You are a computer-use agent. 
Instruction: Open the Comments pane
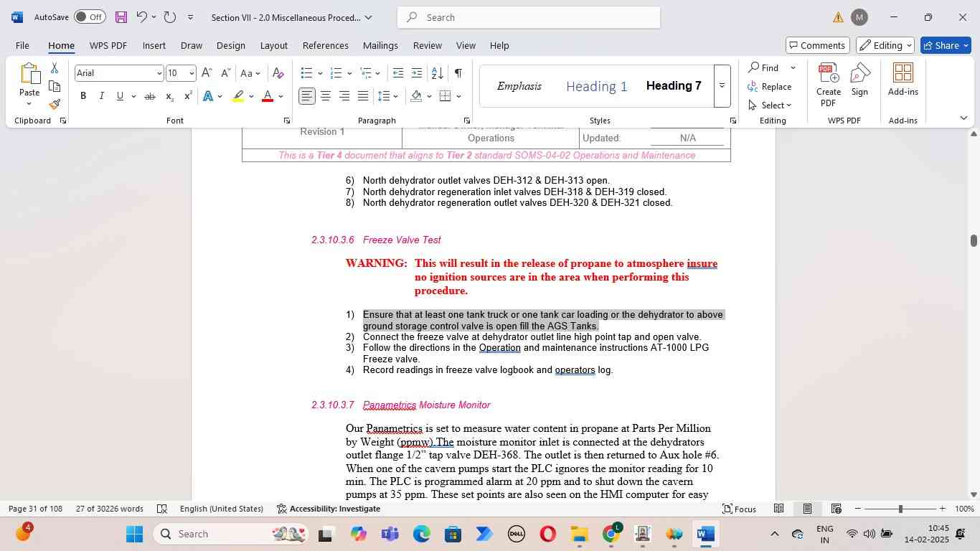(x=818, y=45)
